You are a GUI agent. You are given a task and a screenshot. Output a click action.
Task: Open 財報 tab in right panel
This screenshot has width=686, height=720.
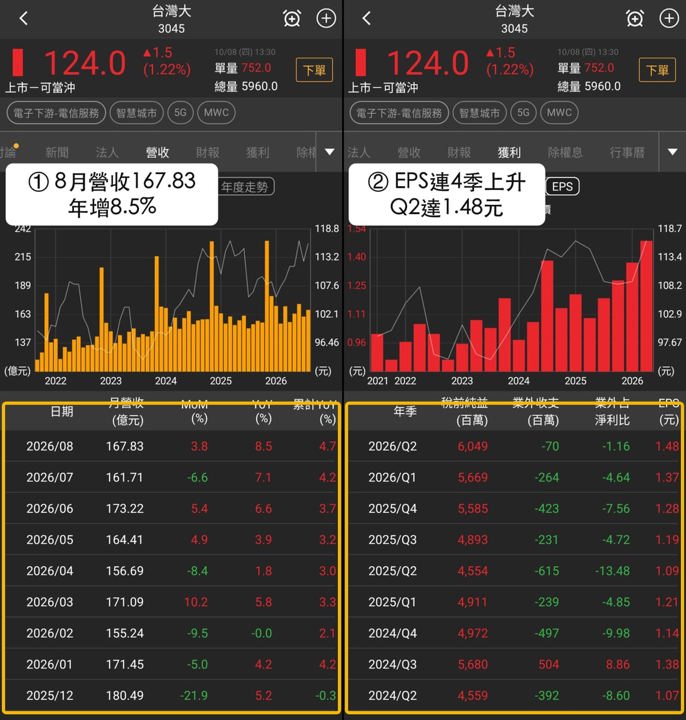[x=459, y=152]
